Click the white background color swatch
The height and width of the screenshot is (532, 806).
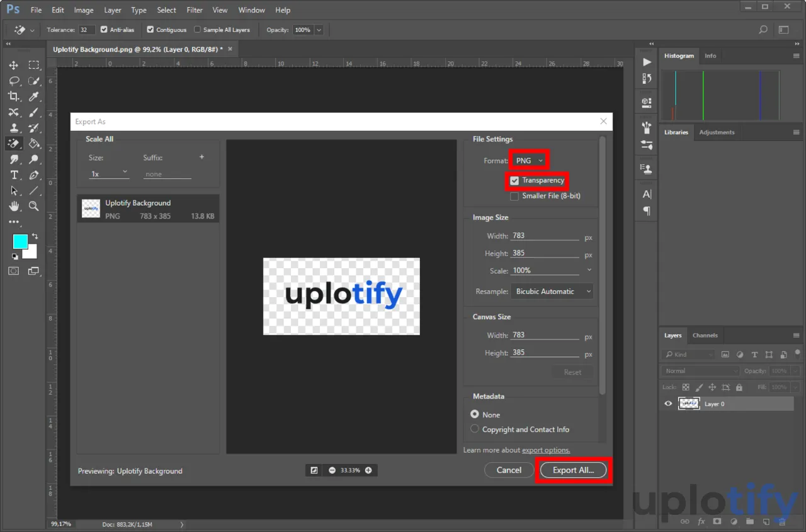click(31, 253)
